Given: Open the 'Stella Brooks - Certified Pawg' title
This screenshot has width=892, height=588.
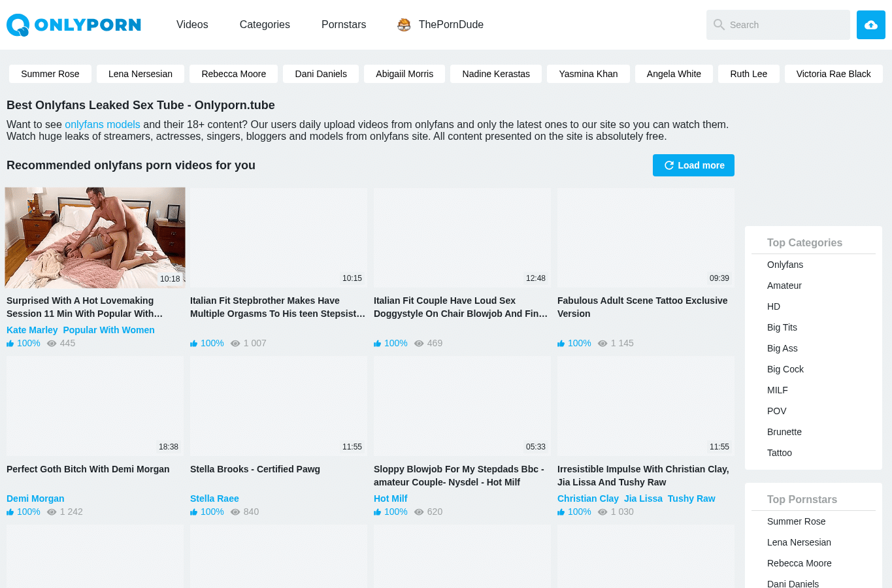Looking at the screenshot, I should (x=255, y=469).
